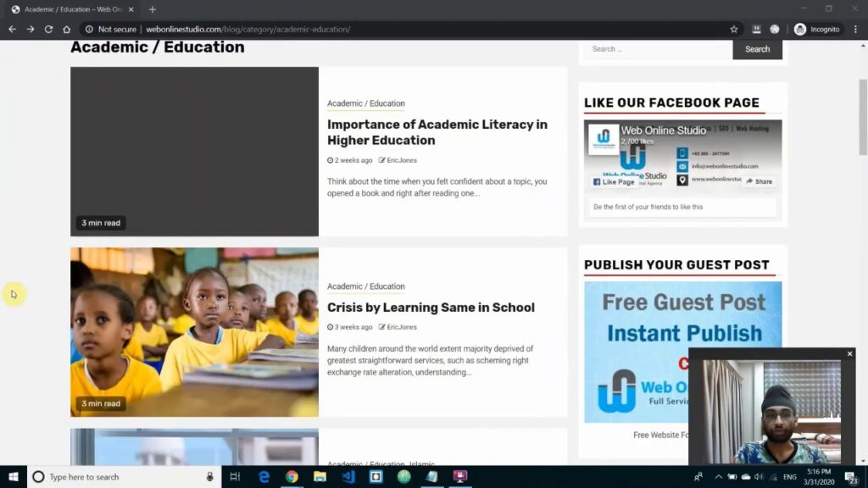Open File Explorer from the taskbar
This screenshot has width=868, height=488.
tap(320, 477)
